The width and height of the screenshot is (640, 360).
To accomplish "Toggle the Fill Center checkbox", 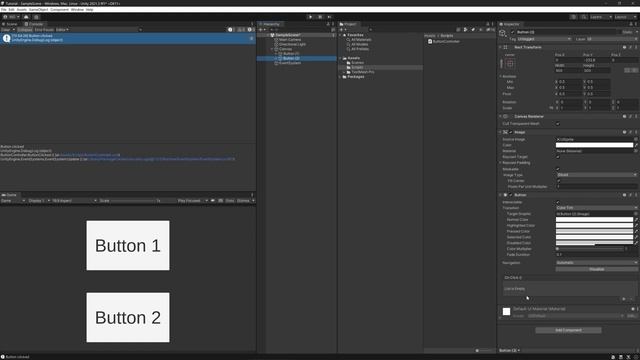I will (x=558, y=181).
